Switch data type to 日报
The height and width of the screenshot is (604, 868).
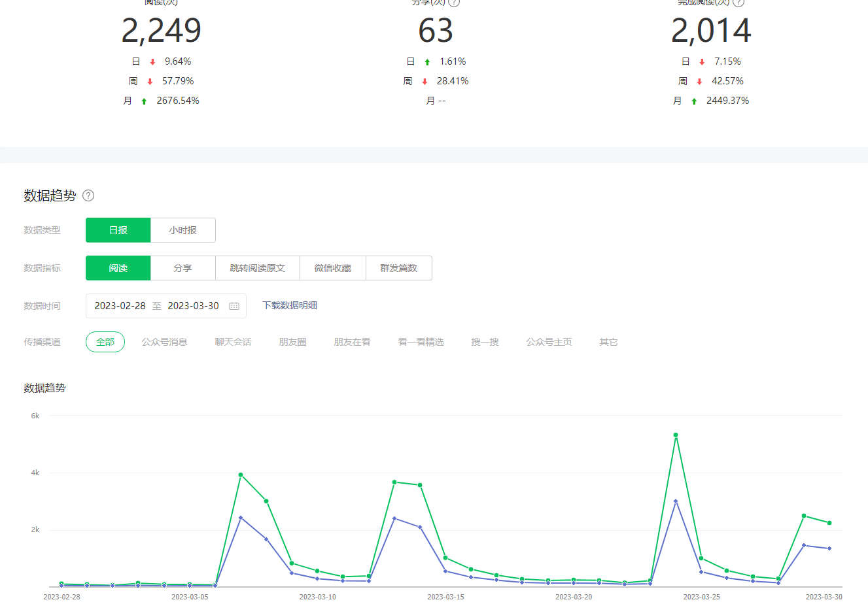tap(118, 230)
